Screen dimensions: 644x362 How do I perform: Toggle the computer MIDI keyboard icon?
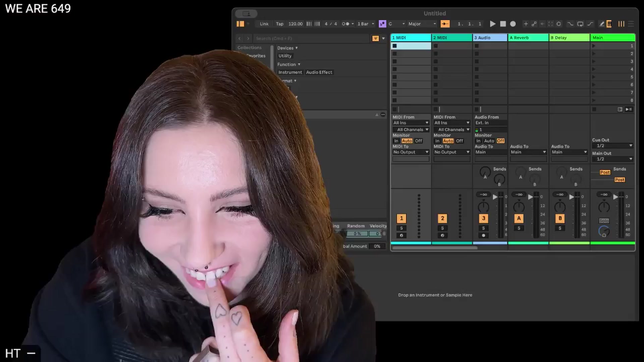tap(609, 24)
